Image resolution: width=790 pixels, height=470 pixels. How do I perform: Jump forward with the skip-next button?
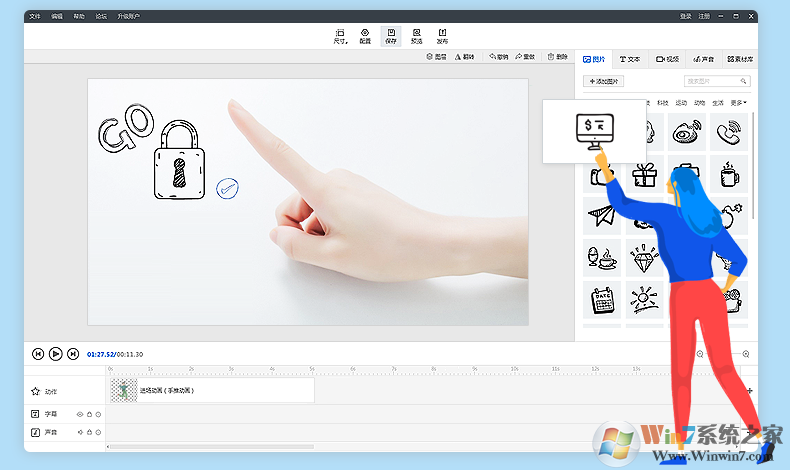[x=73, y=354]
